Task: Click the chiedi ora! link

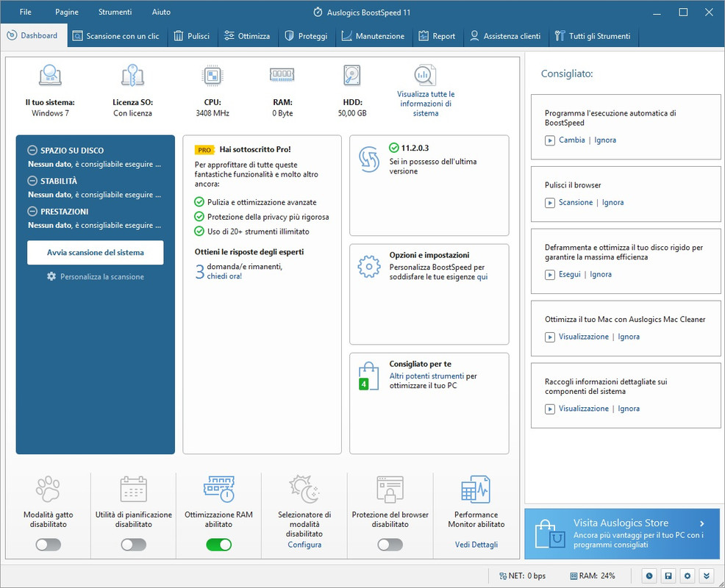Action: click(x=224, y=276)
